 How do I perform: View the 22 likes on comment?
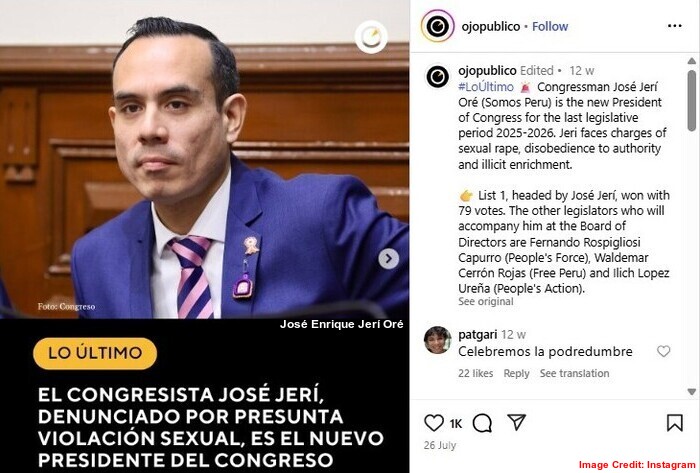click(x=475, y=373)
